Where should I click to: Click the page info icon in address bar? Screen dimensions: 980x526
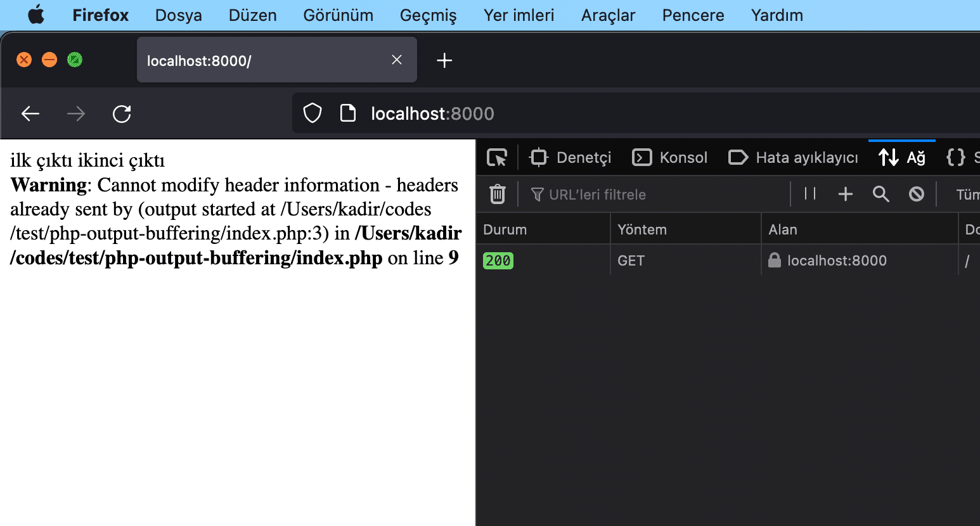pyautogui.click(x=348, y=113)
